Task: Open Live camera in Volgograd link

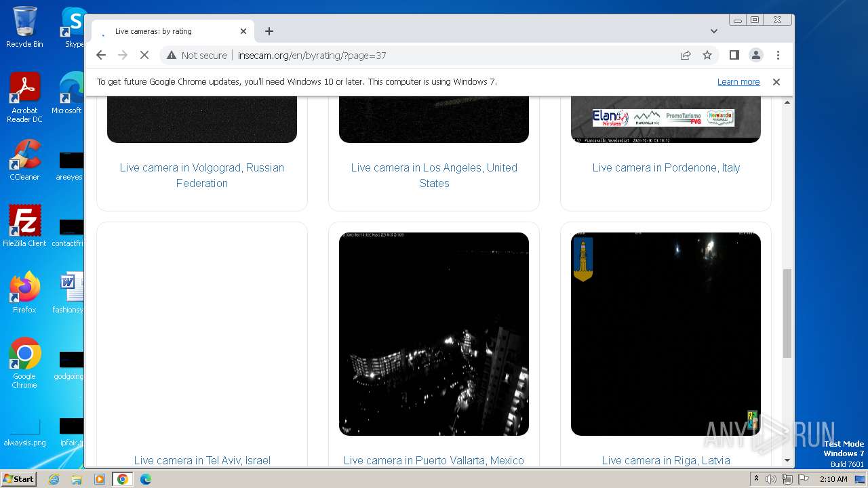Action: [x=202, y=175]
